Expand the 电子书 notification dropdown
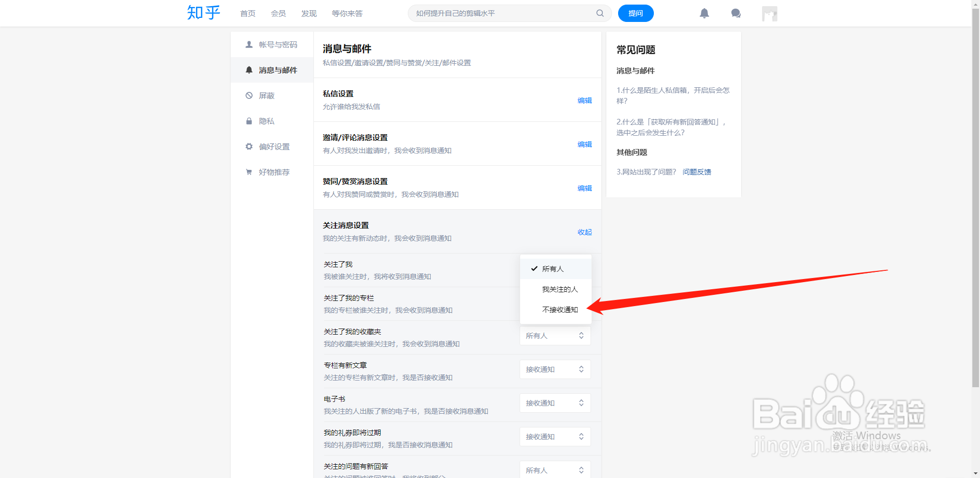Screen dimensions: 980x478 (x=555, y=402)
